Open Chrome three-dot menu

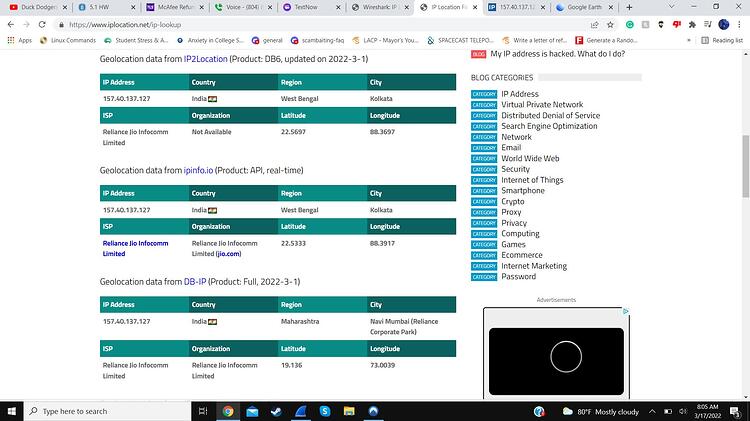(739, 24)
